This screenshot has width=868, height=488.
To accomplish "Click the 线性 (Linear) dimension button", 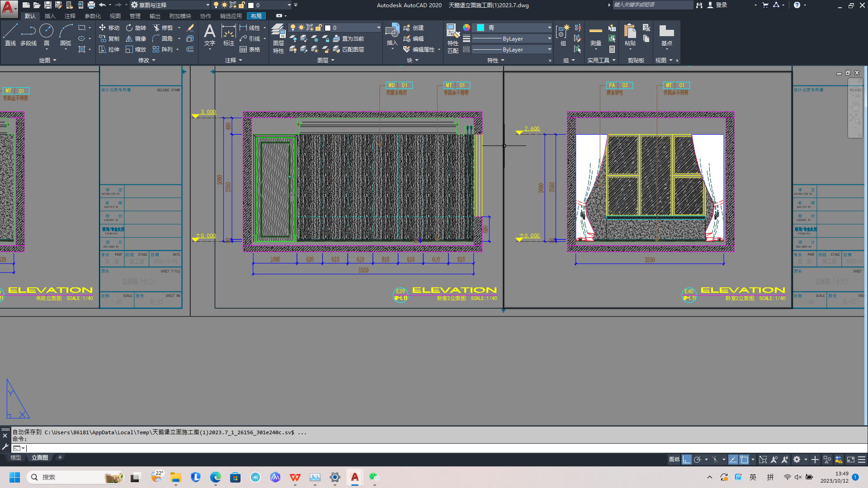I will pyautogui.click(x=250, y=28).
